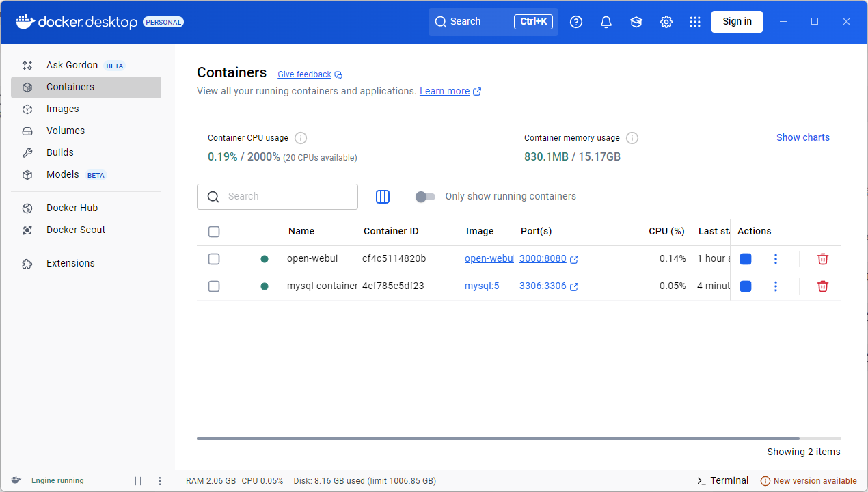The width and height of the screenshot is (868, 492).
Task: Open the 3000:8080 port link
Action: [x=543, y=259]
